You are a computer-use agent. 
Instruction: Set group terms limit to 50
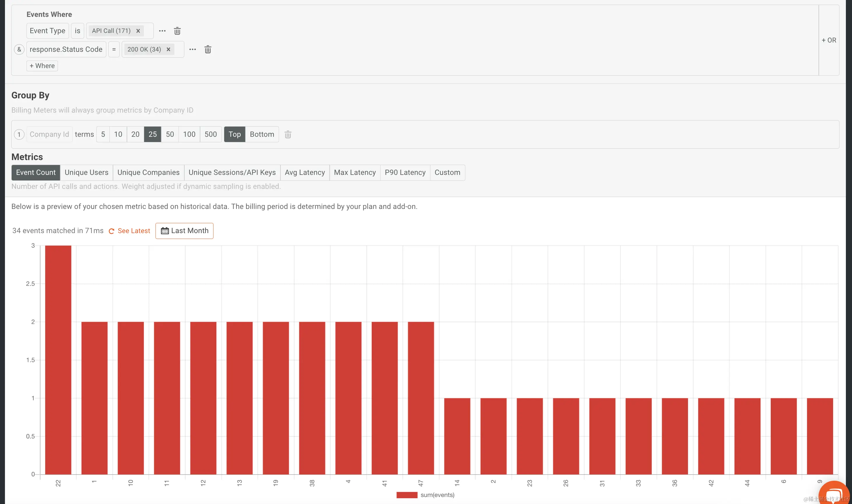[x=169, y=134]
